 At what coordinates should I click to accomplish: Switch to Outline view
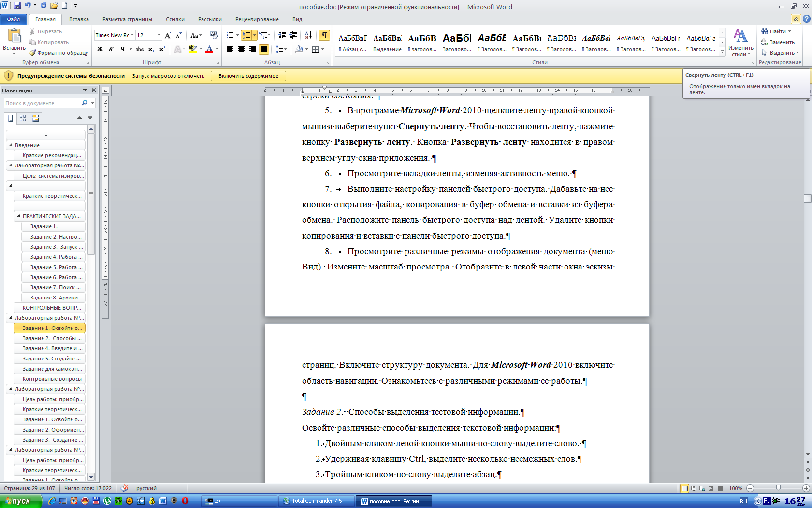point(711,488)
